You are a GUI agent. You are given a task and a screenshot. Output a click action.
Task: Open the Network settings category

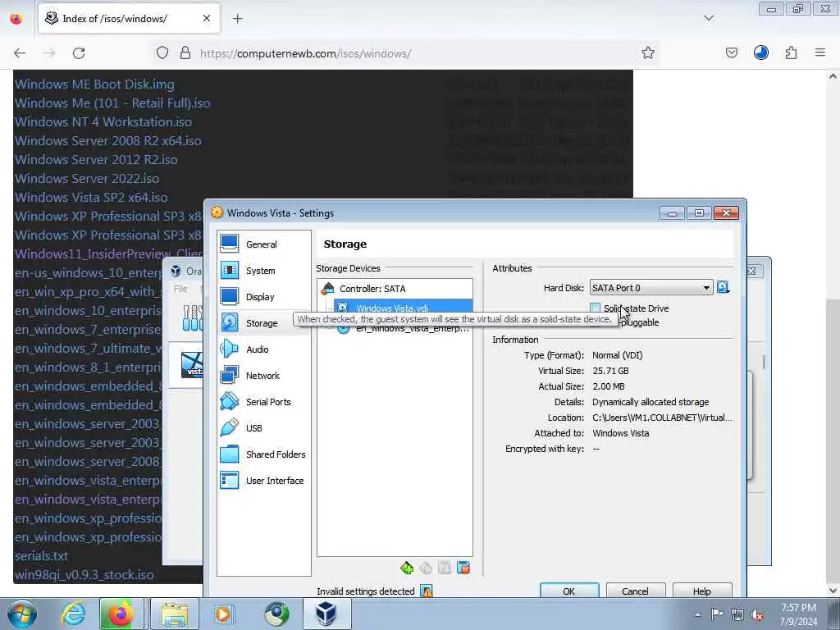[x=263, y=376]
